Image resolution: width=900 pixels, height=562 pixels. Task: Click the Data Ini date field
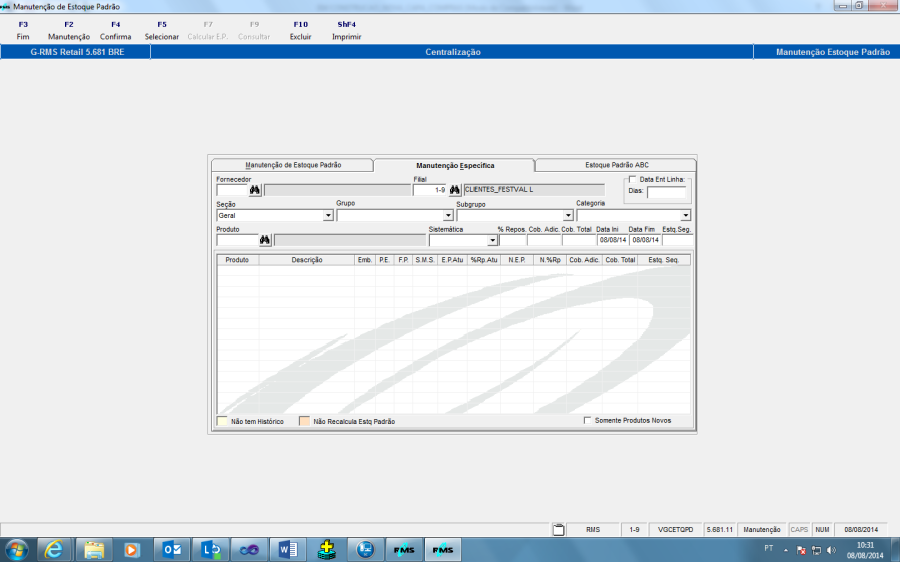pos(612,240)
